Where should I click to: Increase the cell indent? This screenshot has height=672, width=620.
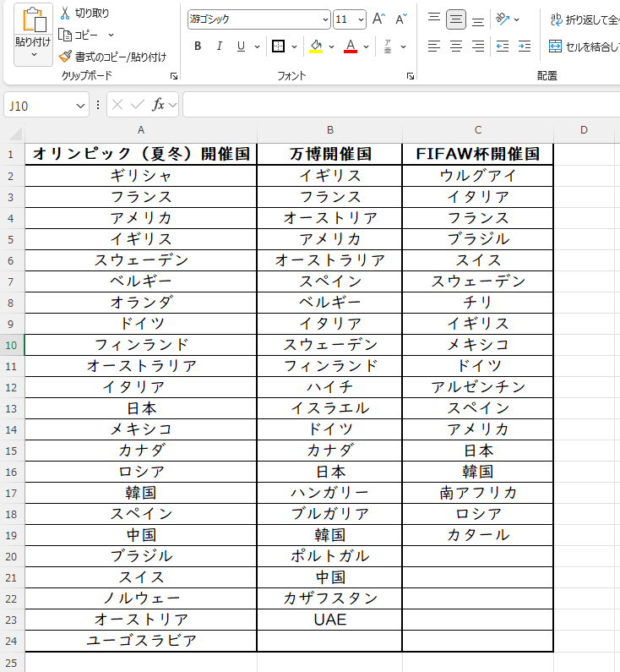coord(524,46)
